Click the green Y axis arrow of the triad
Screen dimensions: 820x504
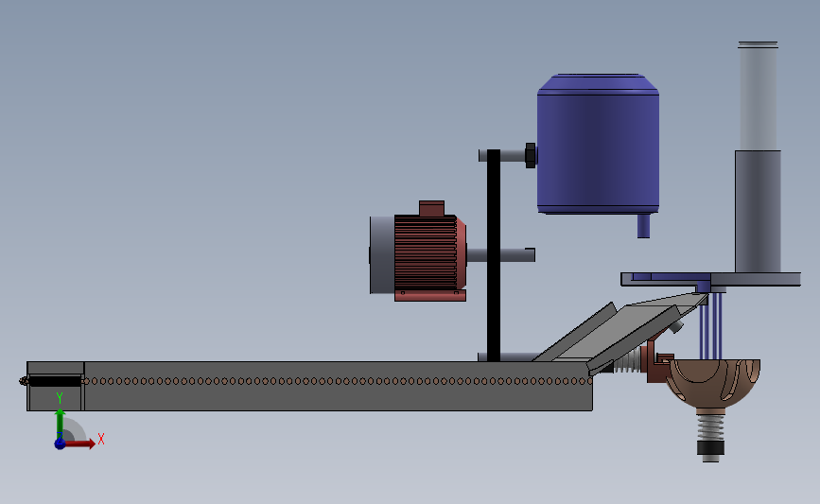click(61, 424)
